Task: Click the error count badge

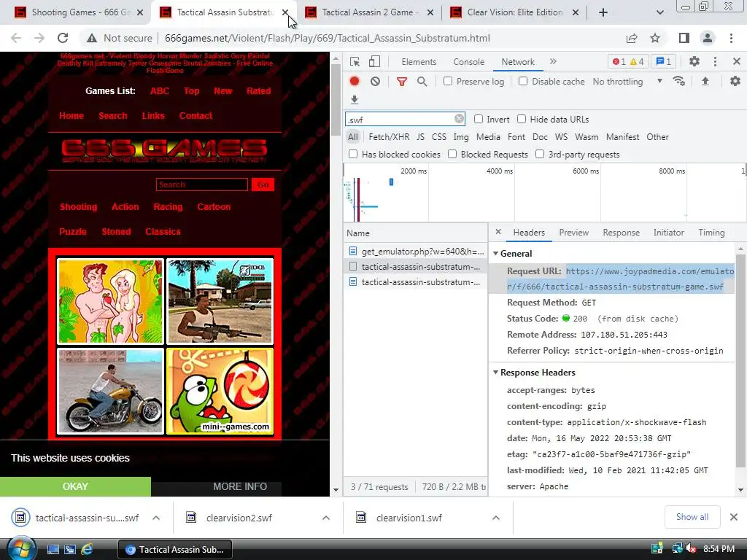Action: [x=619, y=61]
